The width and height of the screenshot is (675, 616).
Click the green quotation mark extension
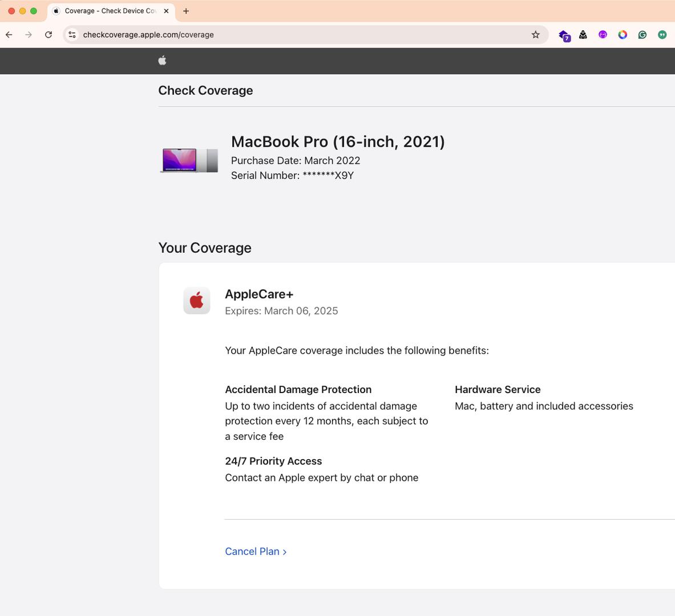click(662, 35)
